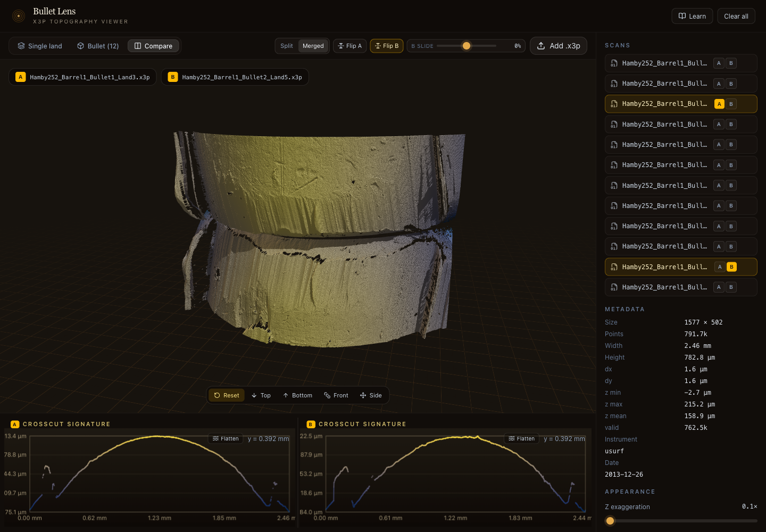Switch comparison mode to Split
This screenshot has height=532, width=766.
(x=287, y=46)
